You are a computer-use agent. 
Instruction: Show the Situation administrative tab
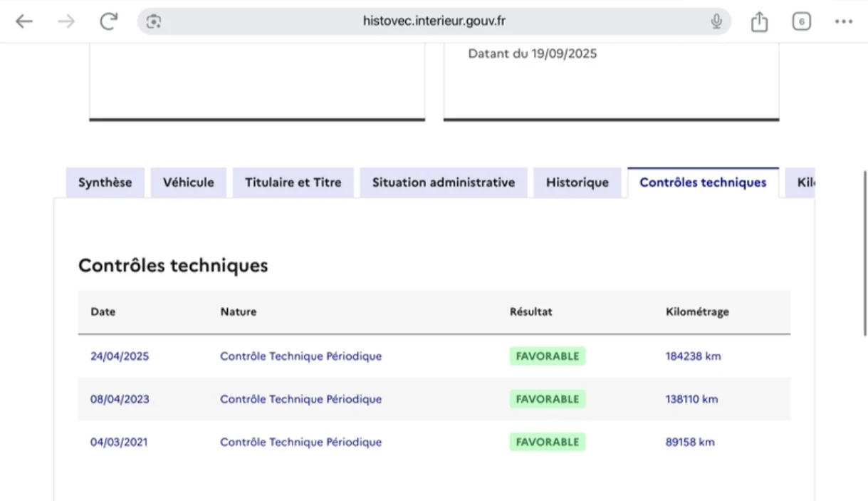click(x=443, y=182)
